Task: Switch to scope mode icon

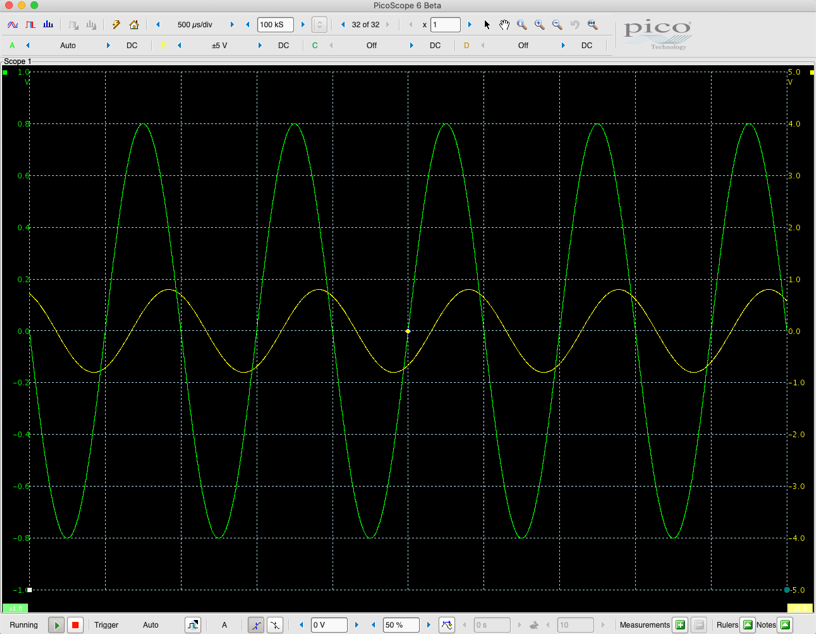Action: [13, 24]
